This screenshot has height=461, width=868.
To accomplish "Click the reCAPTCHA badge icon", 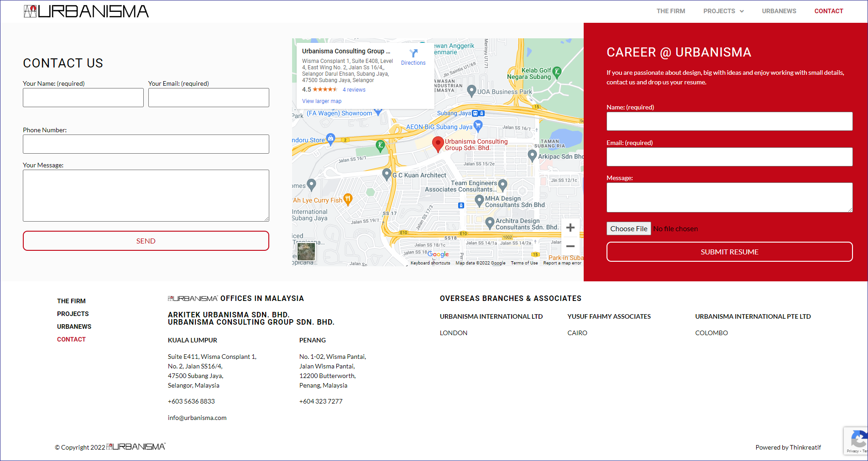I will tap(858, 440).
